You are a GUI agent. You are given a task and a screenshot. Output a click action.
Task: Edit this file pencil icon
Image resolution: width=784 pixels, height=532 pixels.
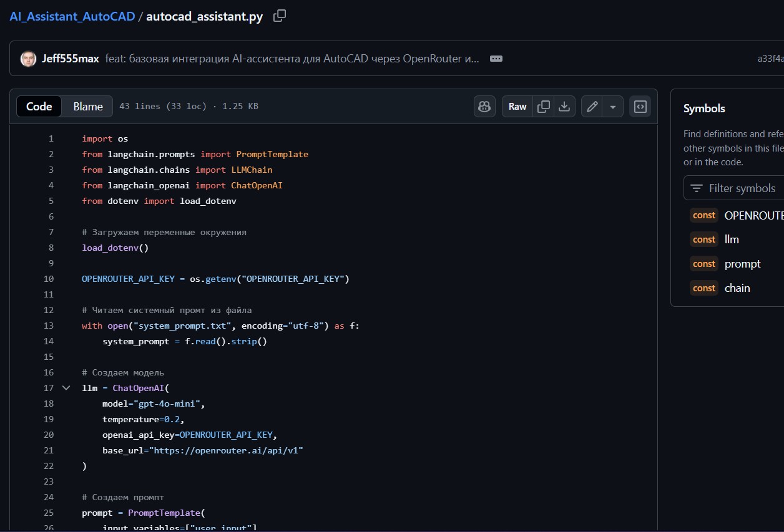coord(592,107)
